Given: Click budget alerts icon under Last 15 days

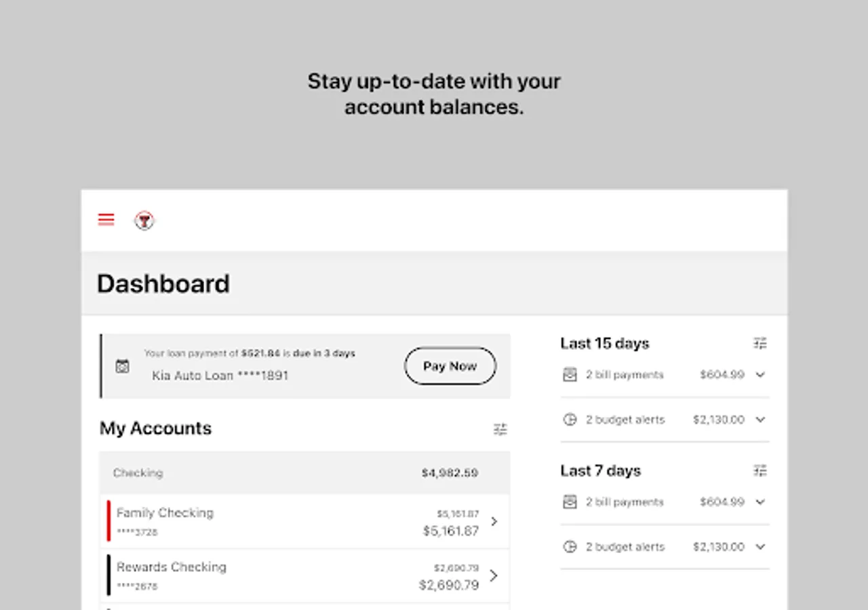Looking at the screenshot, I should point(570,420).
